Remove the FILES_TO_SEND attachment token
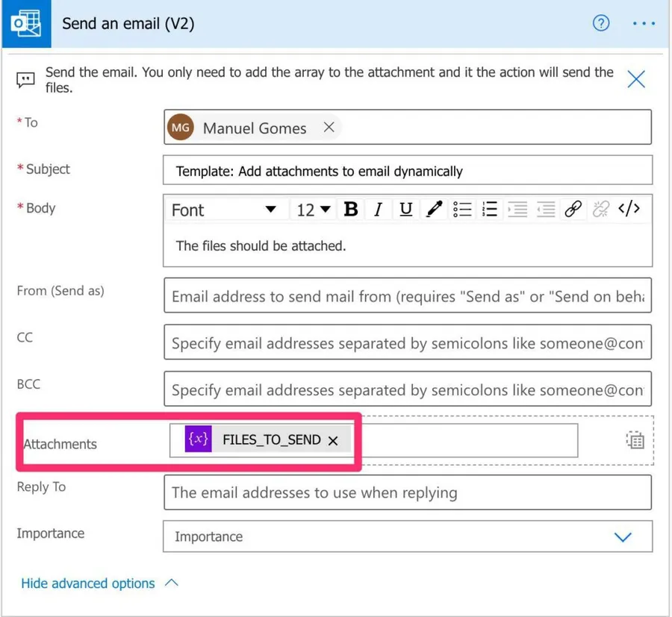Screen dimensions: 672x617 (x=333, y=440)
